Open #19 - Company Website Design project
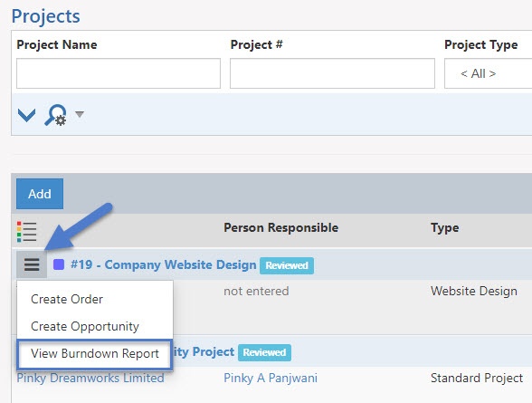The height and width of the screenshot is (403, 532). [163, 264]
